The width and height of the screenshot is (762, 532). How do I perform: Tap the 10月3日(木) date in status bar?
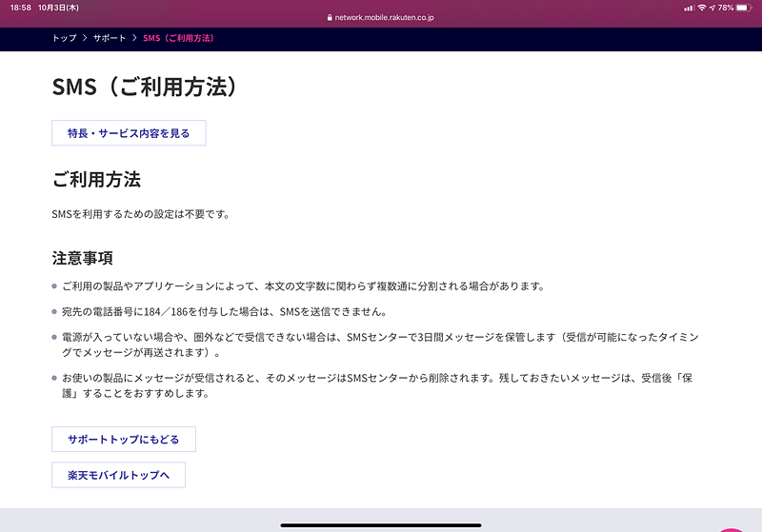(58, 8)
